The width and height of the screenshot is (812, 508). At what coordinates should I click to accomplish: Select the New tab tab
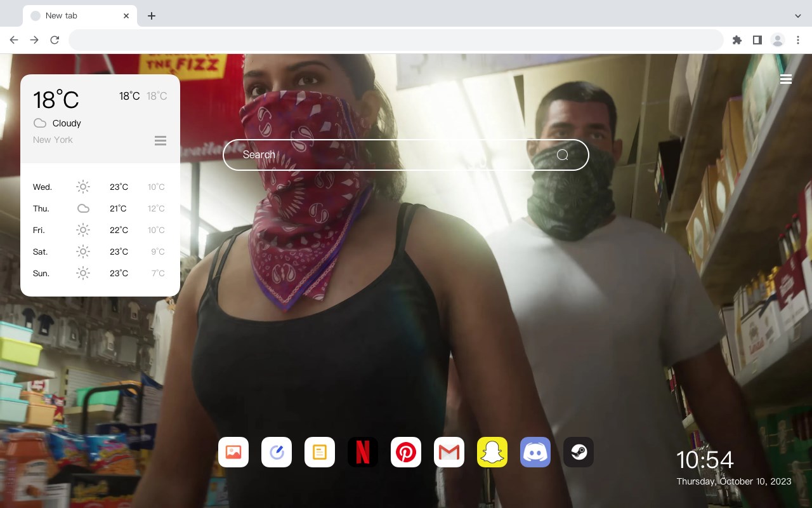[x=80, y=16]
